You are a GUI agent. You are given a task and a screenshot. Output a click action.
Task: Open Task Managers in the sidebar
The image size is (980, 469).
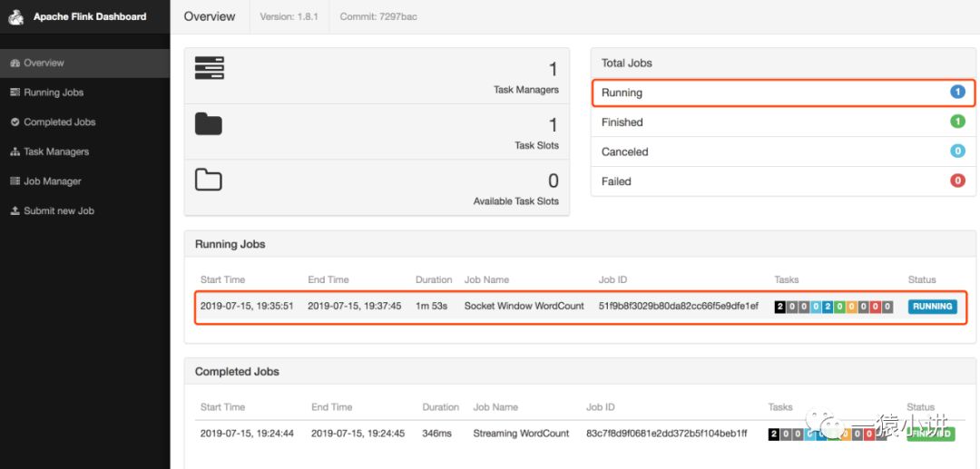tap(84, 151)
